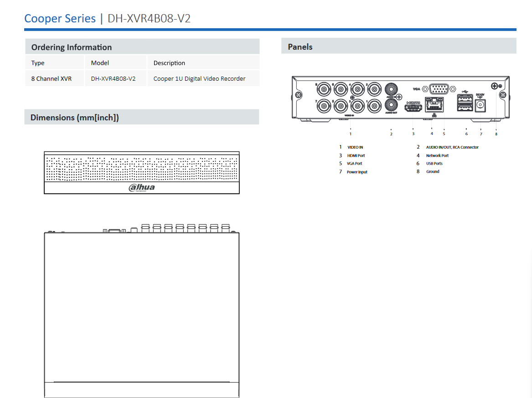Click the ground screw on the rear panel

tap(494, 86)
